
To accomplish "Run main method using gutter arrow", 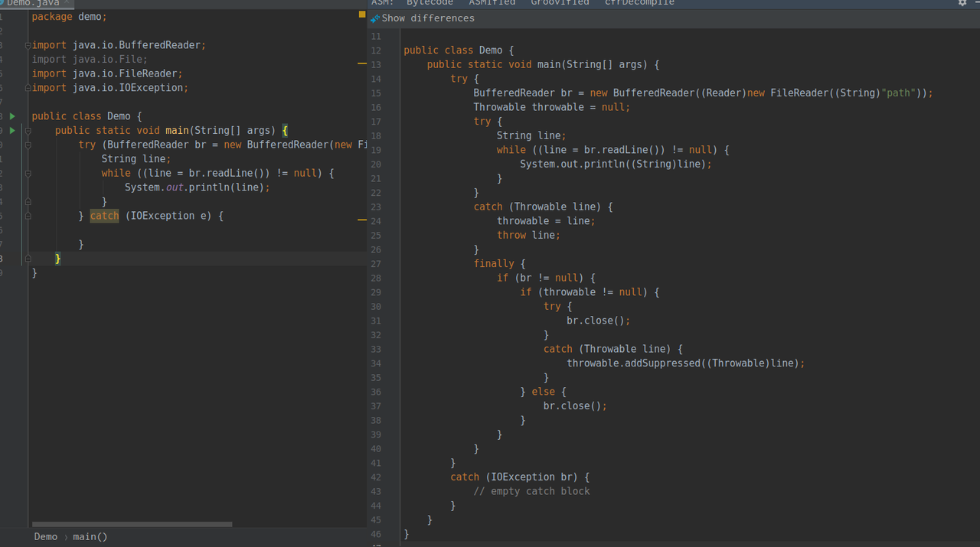I will (12, 131).
